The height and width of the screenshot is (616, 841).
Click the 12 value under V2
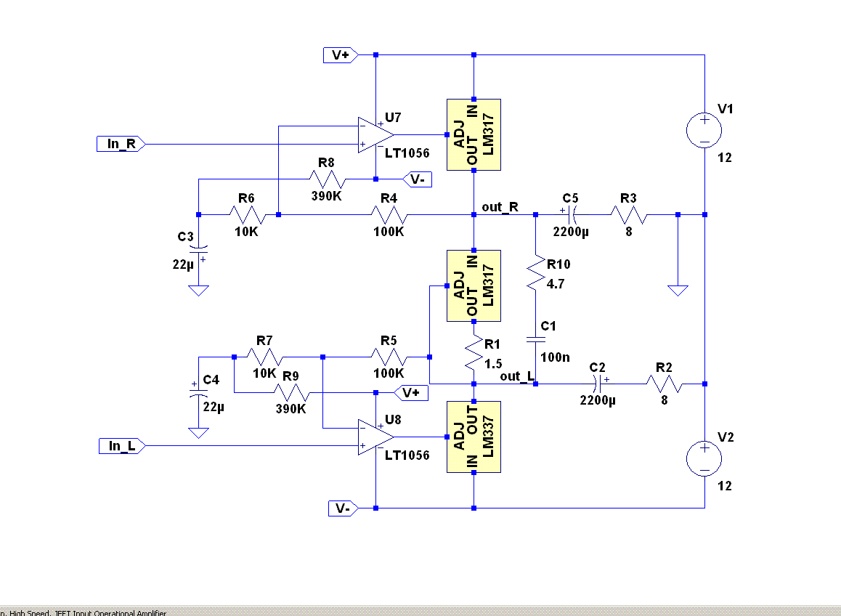[725, 486]
